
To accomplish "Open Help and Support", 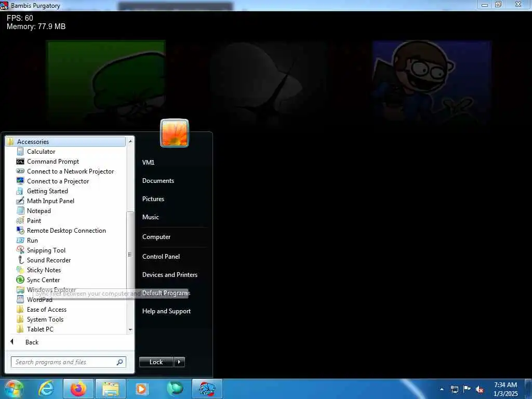I will [166, 311].
